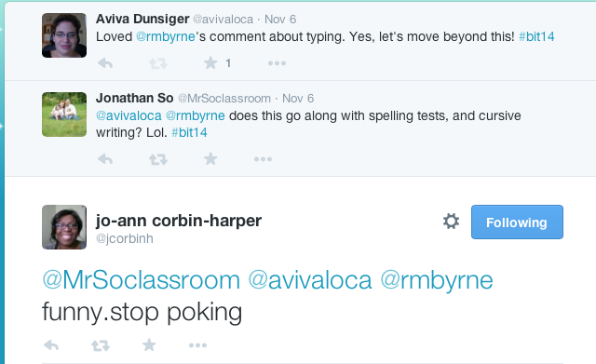Open the @rmbyrne mention in Aviva's tweet
This screenshot has width=596, height=364.
(x=166, y=36)
